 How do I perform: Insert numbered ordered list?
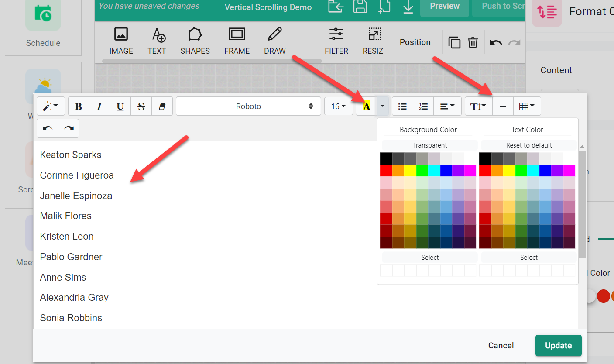click(423, 106)
